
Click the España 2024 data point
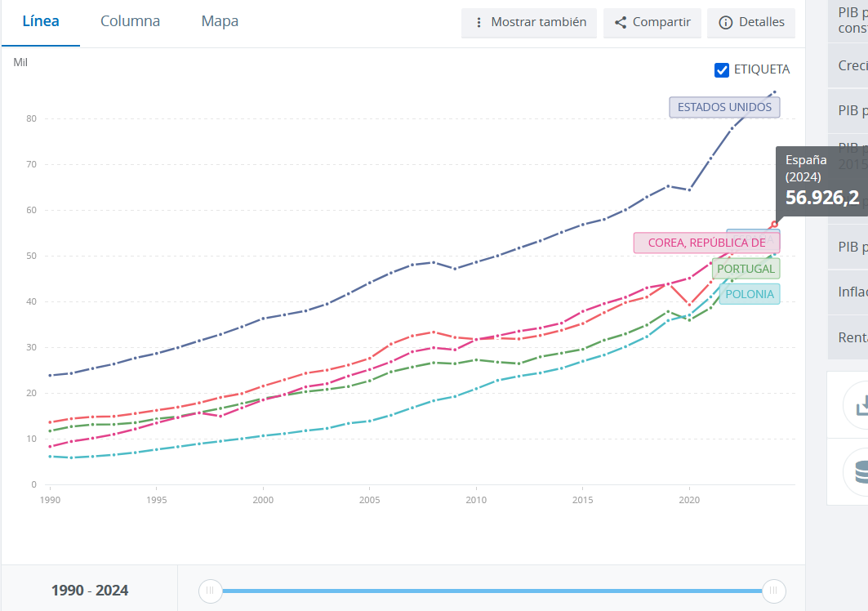[774, 224]
